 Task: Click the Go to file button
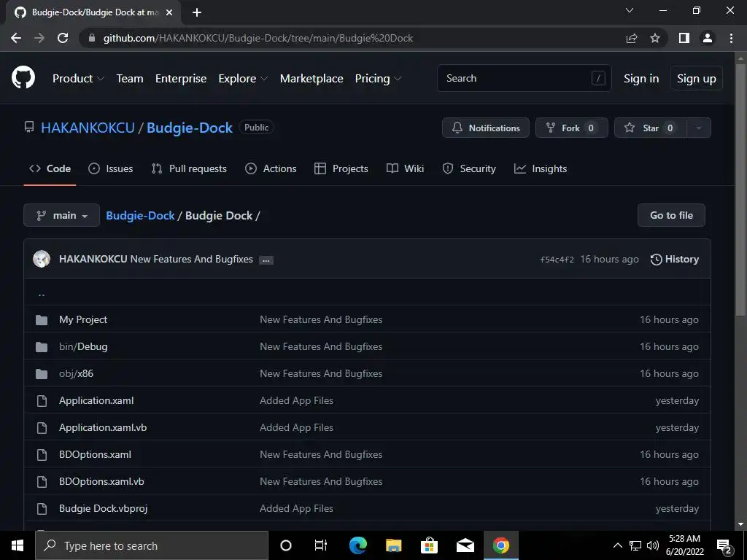click(671, 215)
